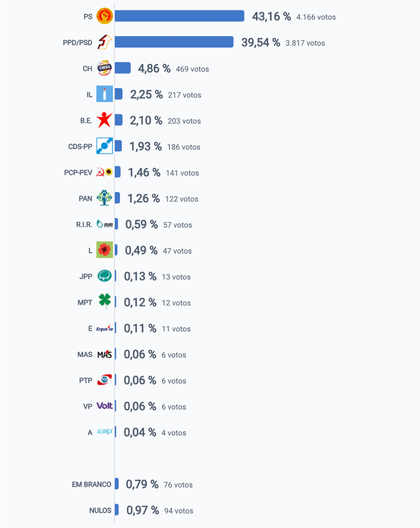The height and width of the screenshot is (528, 420).
Task: Click the PPD/PSD 39,54 % bar
Action: [x=174, y=42]
